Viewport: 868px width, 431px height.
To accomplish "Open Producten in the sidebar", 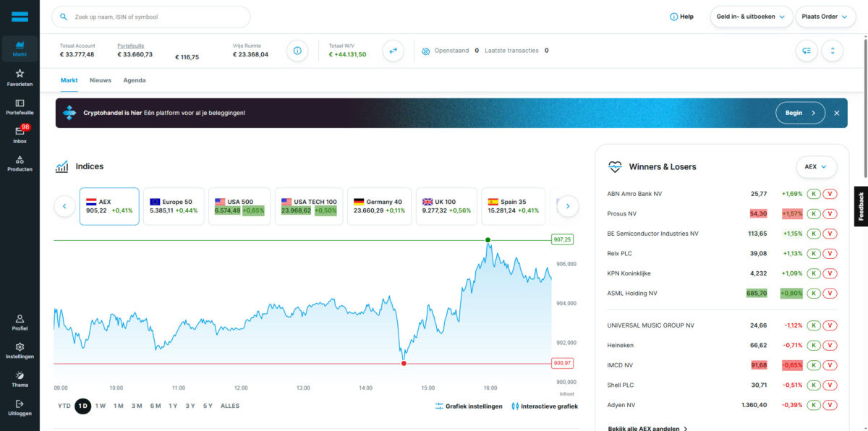I will (20, 163).
